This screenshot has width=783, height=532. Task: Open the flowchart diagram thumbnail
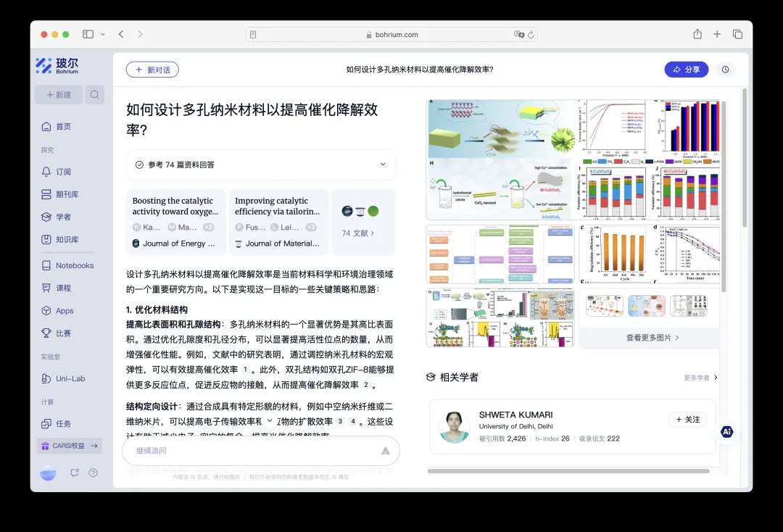(500, 254)
